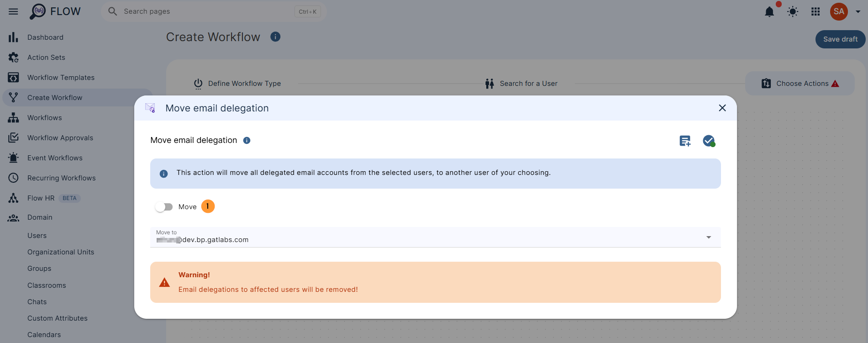Click the Domain people icon

(x=14, y=218)
